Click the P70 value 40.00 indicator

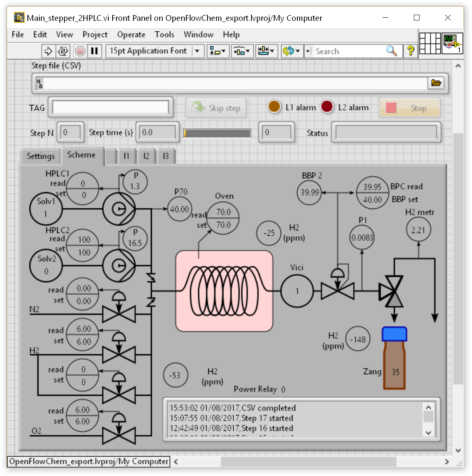[180, 209]
